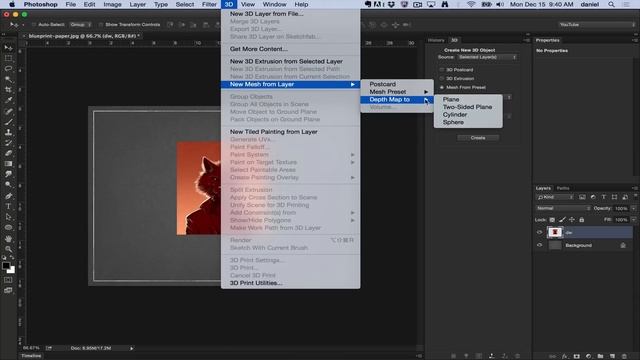Choose the 3D Extrusion radio option
The height and width of the screenshot is (360, 640).
442,78
